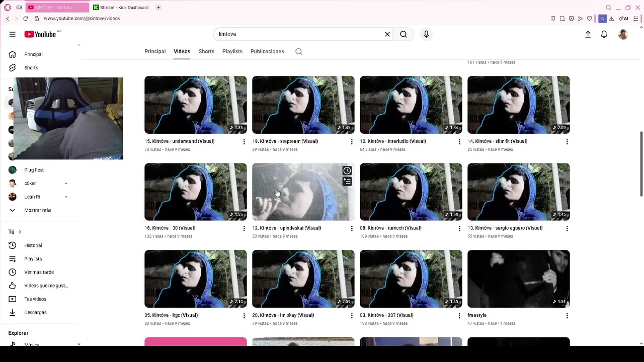
Task: Open the YouTube guide hamburger menu
Action: click(x=13, y=34)
